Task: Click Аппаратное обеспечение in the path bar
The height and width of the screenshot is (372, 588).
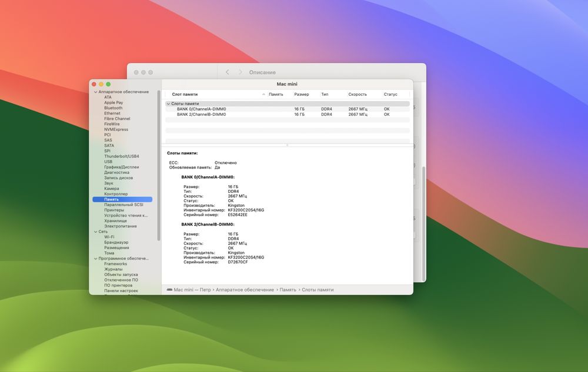Action: click(245, 290)
